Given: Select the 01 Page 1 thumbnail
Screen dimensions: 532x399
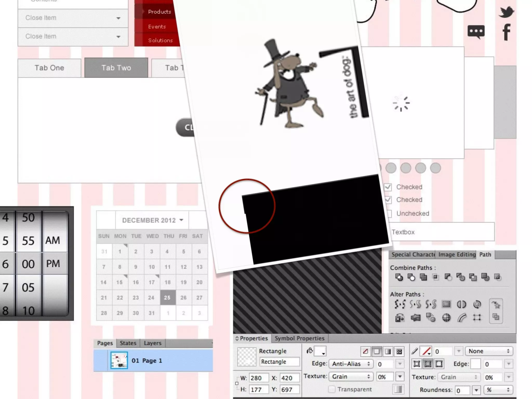Looking at the screenshot, I should [x=119, y=360].
